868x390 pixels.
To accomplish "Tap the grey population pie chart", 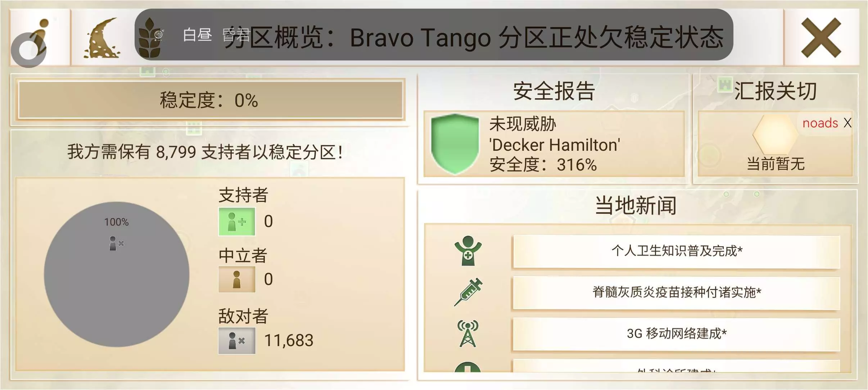I will pyautogui.click(x=117, y=275).
